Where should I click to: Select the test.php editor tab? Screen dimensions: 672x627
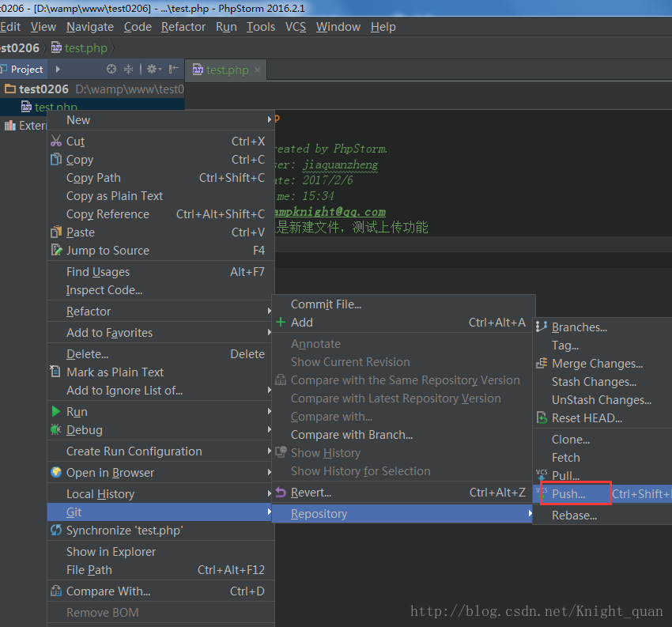click(226, 70)
